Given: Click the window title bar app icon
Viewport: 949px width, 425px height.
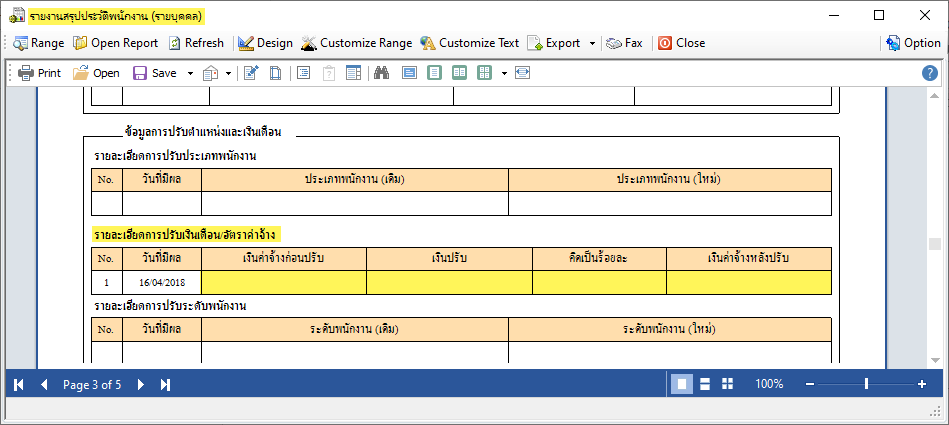Looking at the screenshot, I should click(17, 16).
